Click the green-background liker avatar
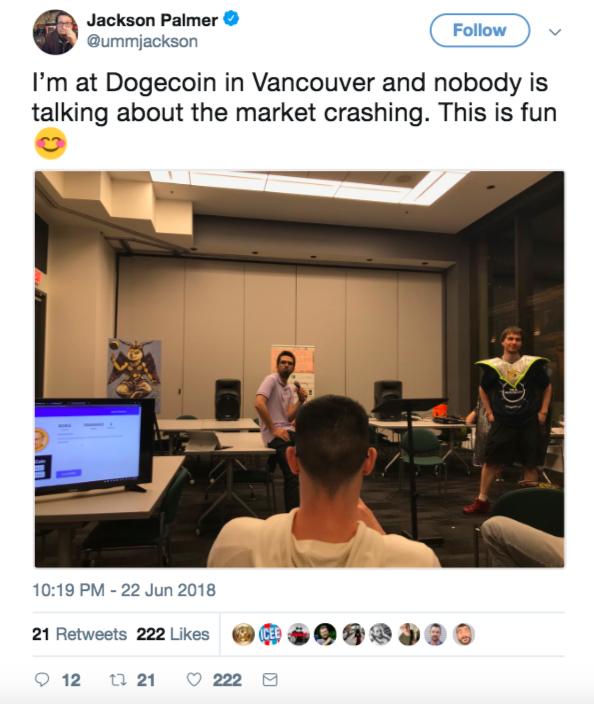Screen dimensions: 594x704 point(326,634)
